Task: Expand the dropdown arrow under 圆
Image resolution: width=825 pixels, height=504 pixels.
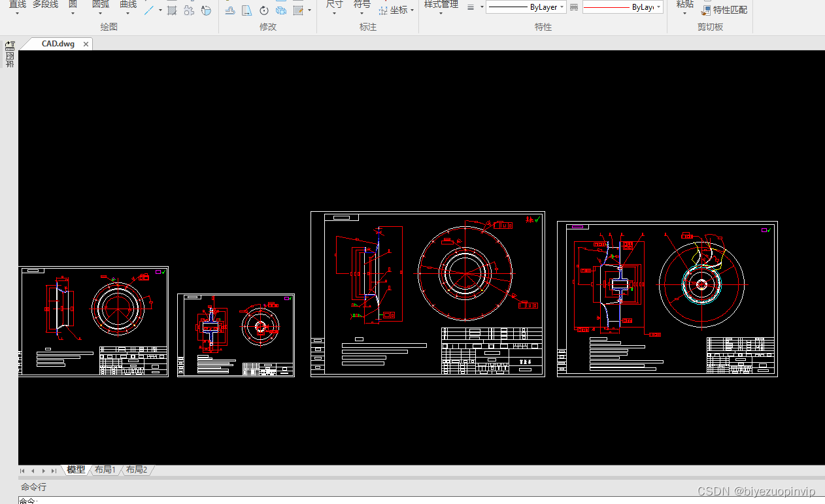Action: 73,13
